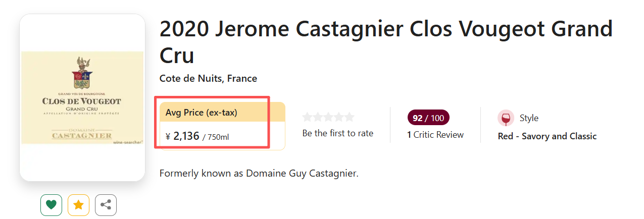
Task: Click the 92 / 100 critic score badge
Action: coord(428,118)
